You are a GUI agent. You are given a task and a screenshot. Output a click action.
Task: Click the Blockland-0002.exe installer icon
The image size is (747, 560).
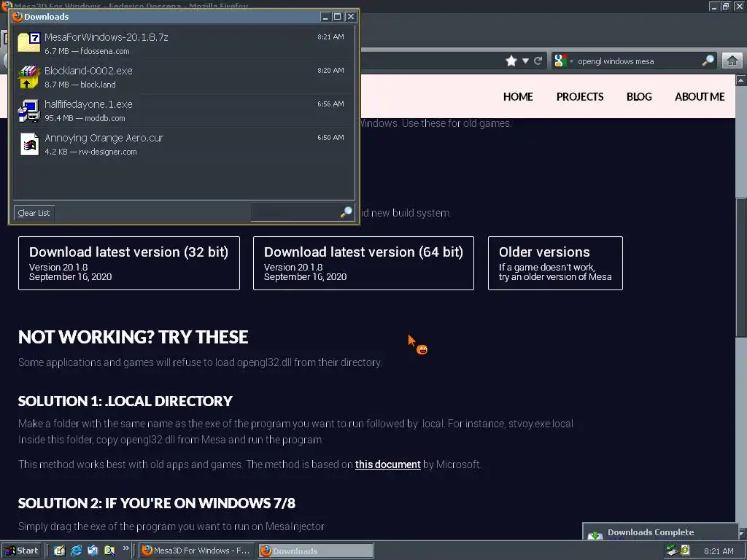click(x=28, y=77)
